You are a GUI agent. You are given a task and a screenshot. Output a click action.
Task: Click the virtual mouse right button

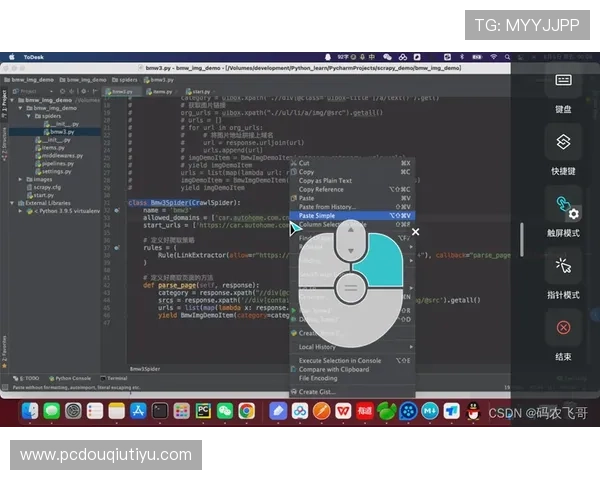coord(377,255)
